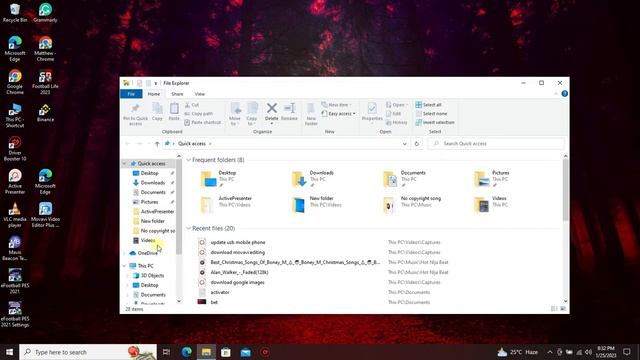Click the Paste ribbon button

tap(174, 111)
